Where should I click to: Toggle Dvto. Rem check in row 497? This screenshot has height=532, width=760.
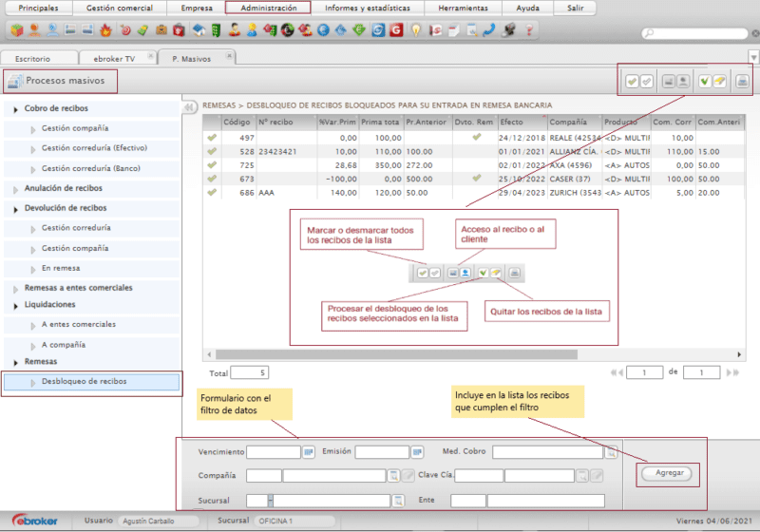click(x=477, y=137)
